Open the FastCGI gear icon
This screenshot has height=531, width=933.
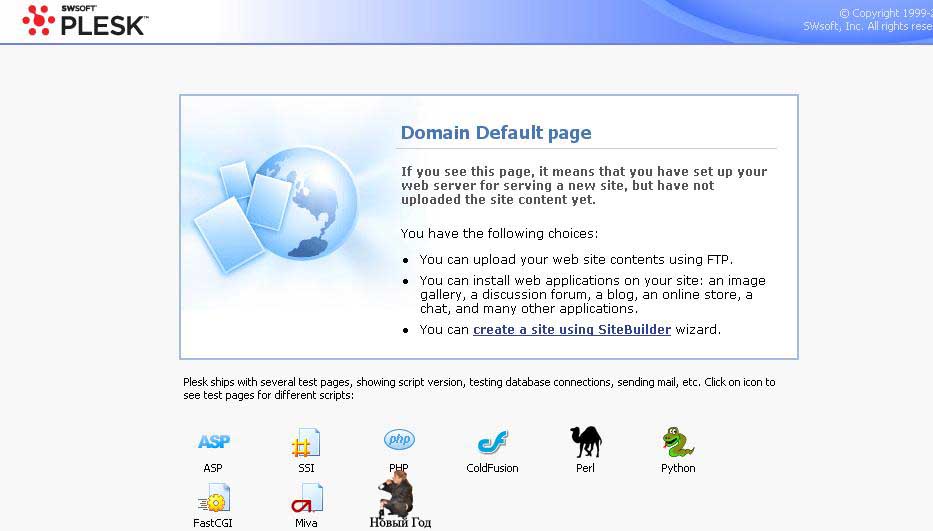click(x=214, y=498)
